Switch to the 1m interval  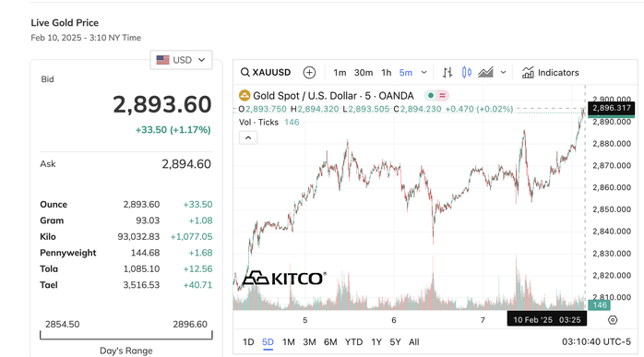click(340, 73)
